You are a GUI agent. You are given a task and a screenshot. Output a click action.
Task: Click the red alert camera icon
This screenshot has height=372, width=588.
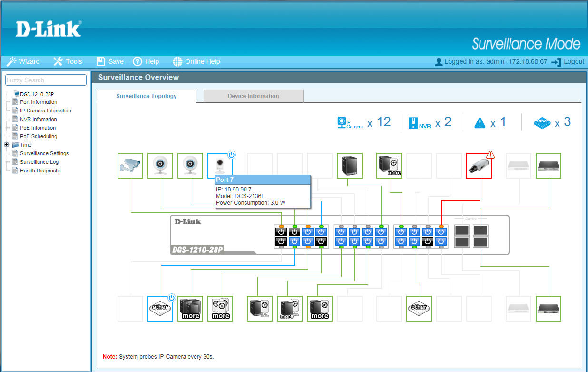coord(479,166)
